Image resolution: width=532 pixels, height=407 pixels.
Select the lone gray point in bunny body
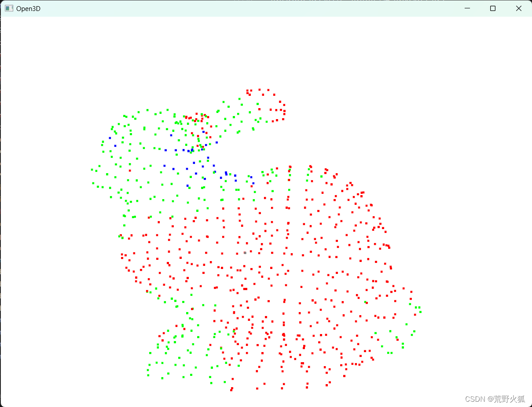coord(245,253)
